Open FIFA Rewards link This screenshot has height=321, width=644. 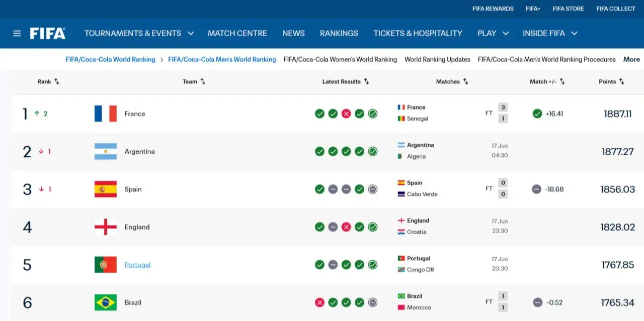[493, 9]
